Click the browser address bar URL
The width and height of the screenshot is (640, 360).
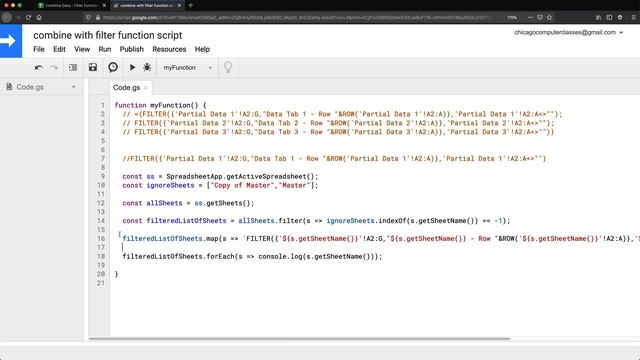(x=295, y=18)
